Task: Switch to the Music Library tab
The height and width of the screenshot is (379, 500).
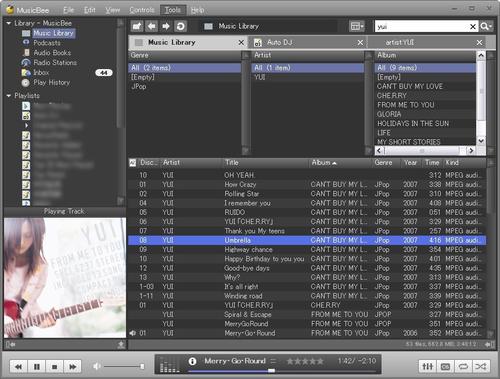Action: click(172, 42)
